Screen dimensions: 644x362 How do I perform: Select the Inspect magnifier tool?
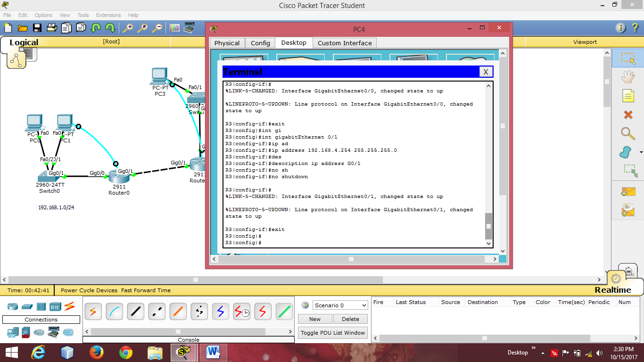click(x=628, y=133)
